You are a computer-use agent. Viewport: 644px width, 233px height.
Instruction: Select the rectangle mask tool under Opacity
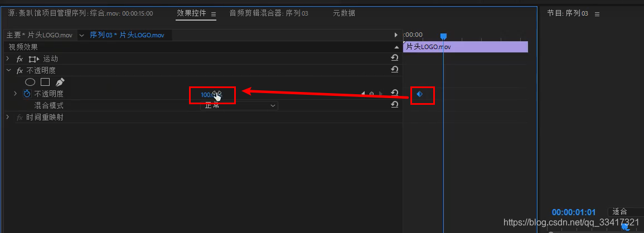(x=45, y=82)
